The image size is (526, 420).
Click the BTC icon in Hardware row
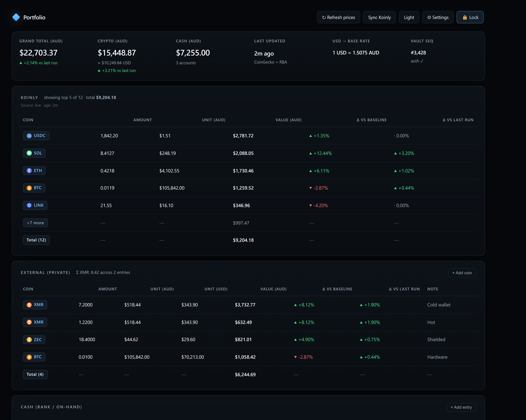tap(29, 357)
